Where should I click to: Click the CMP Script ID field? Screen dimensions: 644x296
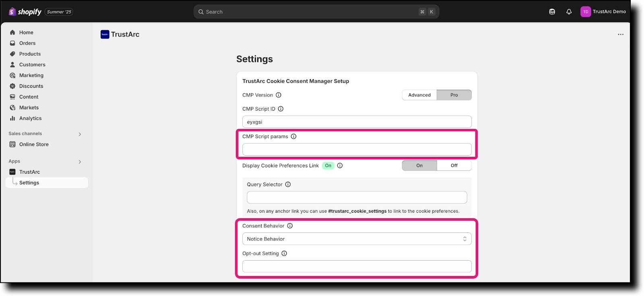pos(357,122)
